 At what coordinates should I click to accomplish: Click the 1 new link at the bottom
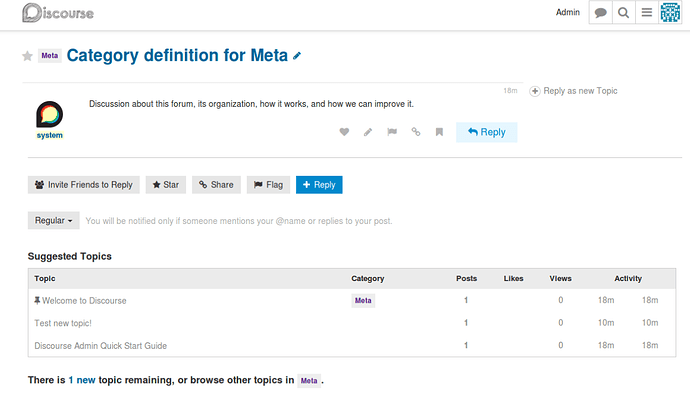pos(82,380)
